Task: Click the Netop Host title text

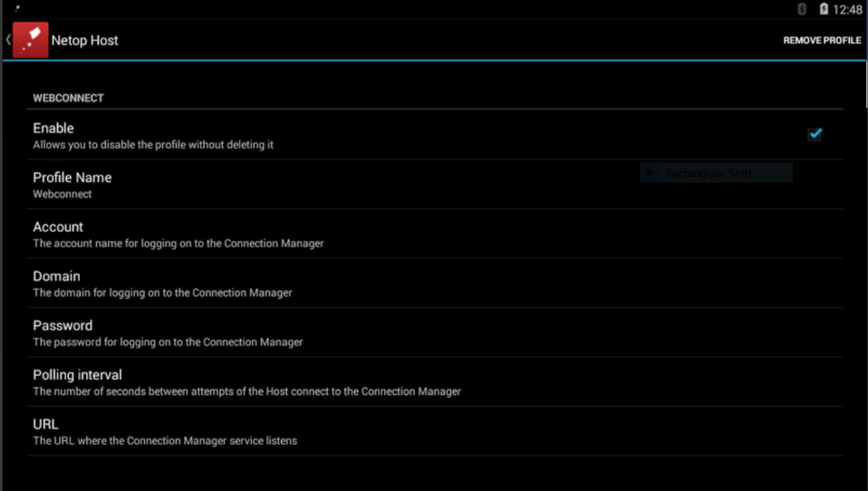Action: [x=84, y=41]
